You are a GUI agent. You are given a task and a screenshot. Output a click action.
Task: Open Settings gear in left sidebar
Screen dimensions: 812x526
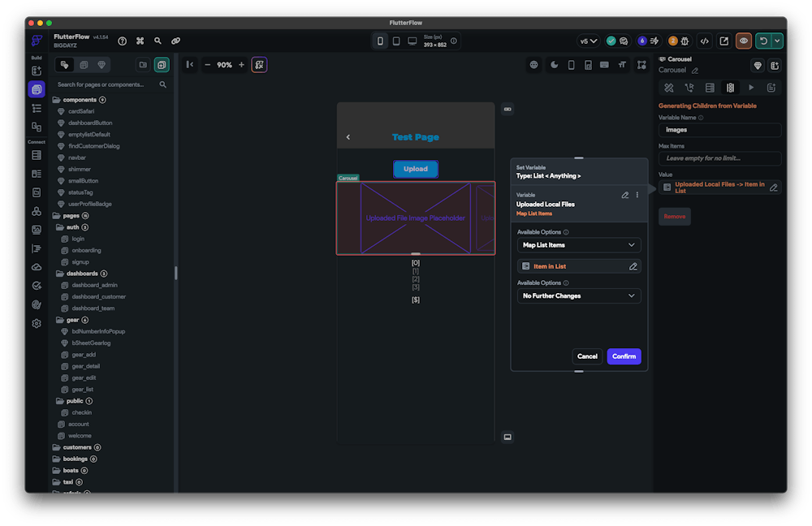[x=37, y=323]
